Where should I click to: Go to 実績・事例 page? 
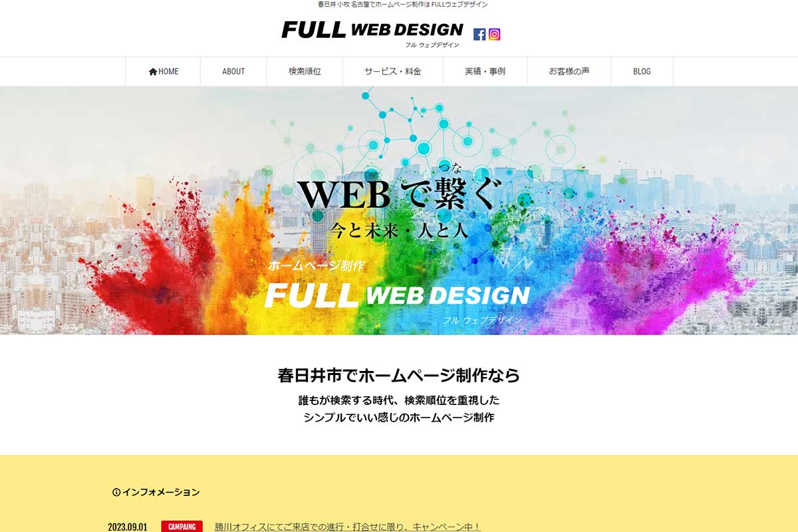(x=485, y=72)
